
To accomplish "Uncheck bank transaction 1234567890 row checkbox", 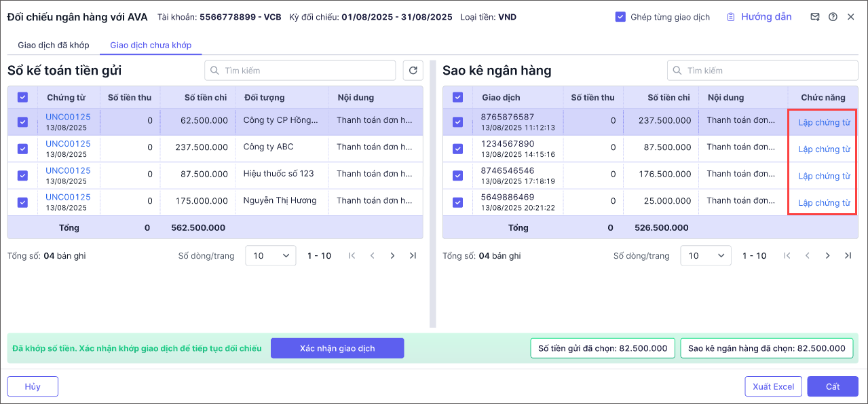I will pyautogui.click(x=457, y=149).
